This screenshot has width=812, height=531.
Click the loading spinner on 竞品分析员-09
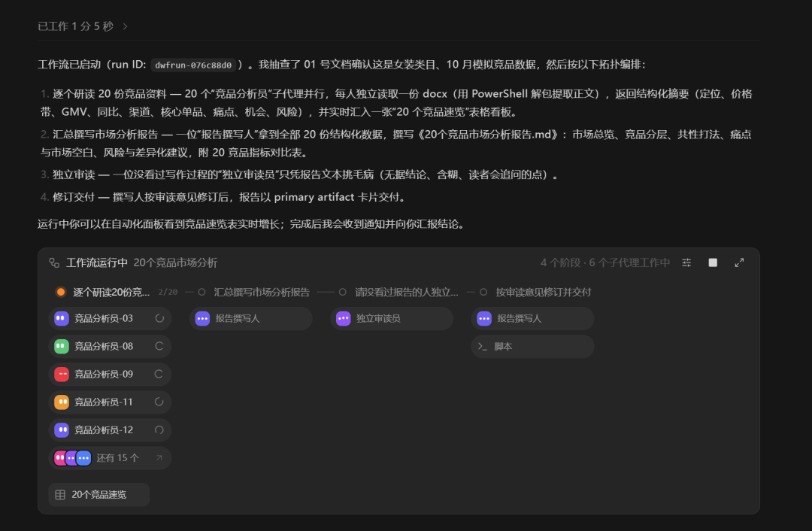[159, 374]
